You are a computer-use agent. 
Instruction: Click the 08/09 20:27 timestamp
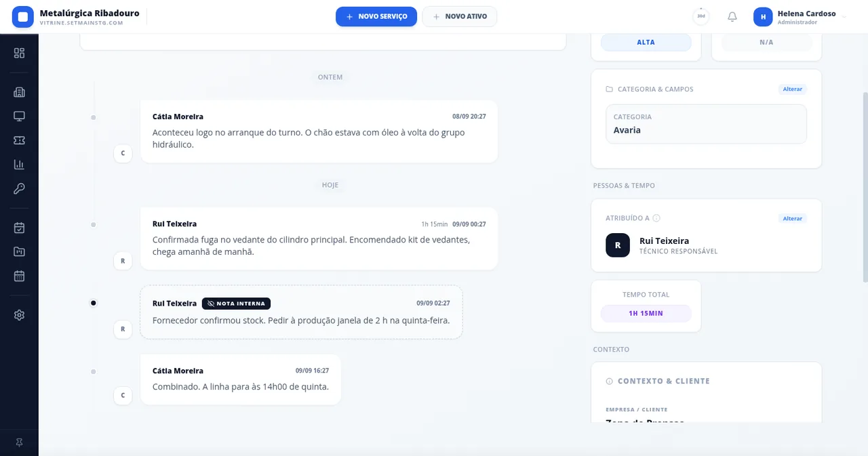click(469, 117)
